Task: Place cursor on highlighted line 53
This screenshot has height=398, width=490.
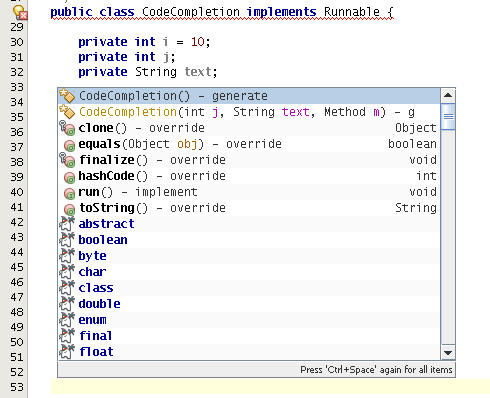Action: [270, 387]
